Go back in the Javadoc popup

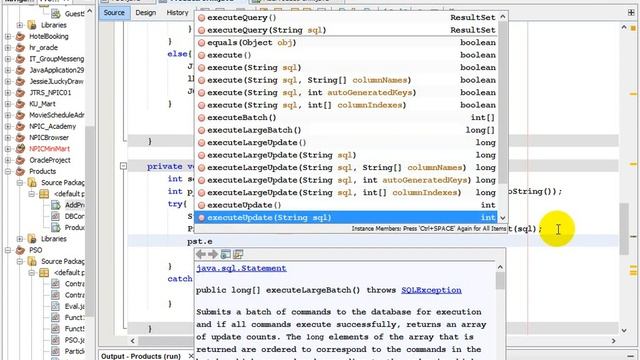(200, 254)
